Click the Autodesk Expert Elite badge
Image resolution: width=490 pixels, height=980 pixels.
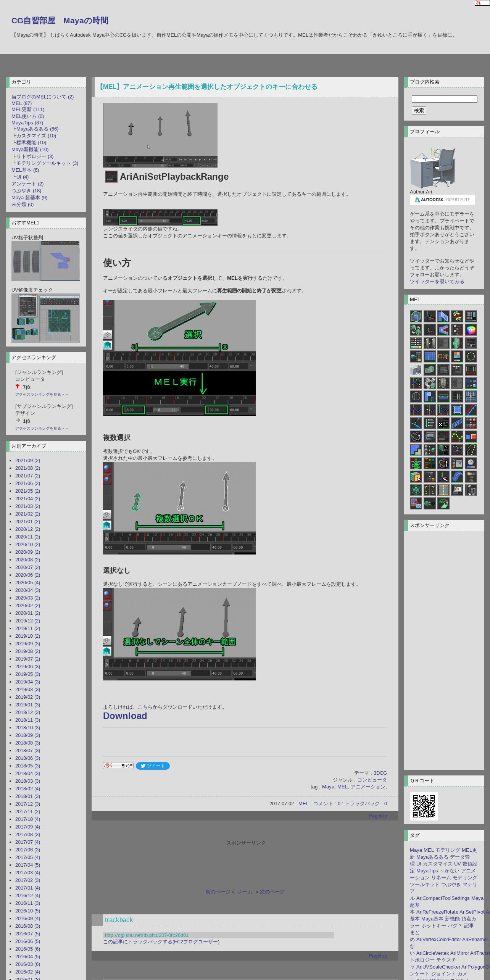[x=442, y=200]
